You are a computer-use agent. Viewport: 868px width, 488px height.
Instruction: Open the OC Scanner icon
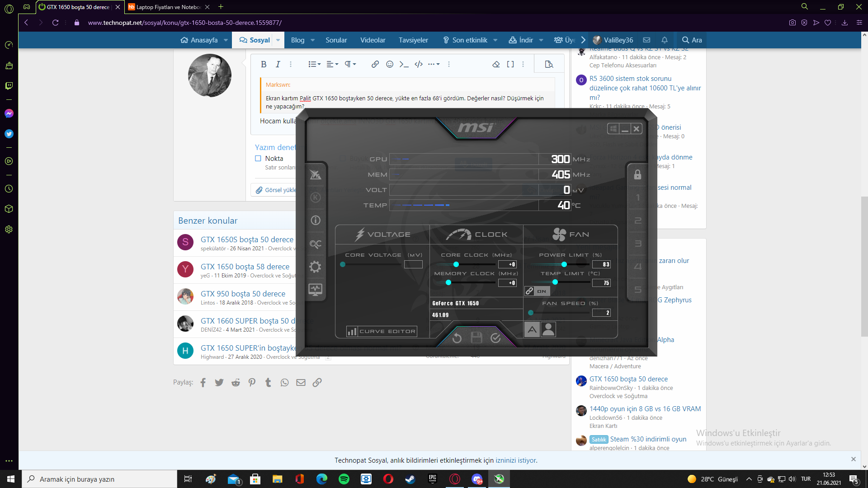coord(315,244)
